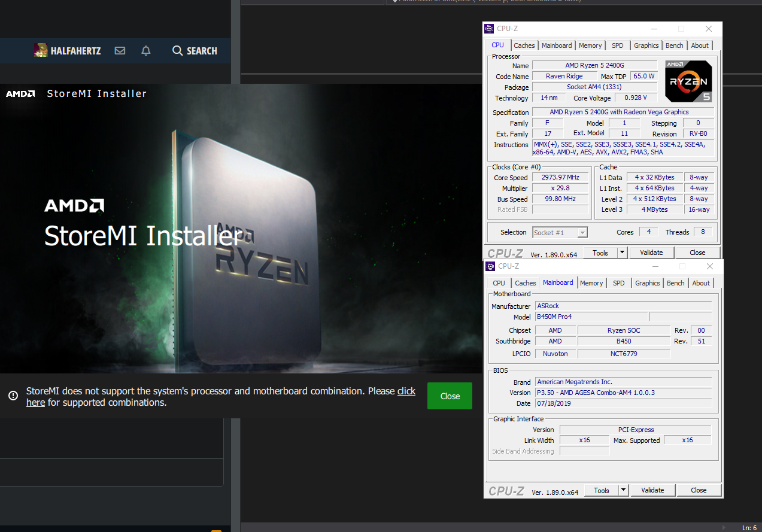Click Validate in the lower CPU-Z window
762x532 pixels.
click(652, 490)
